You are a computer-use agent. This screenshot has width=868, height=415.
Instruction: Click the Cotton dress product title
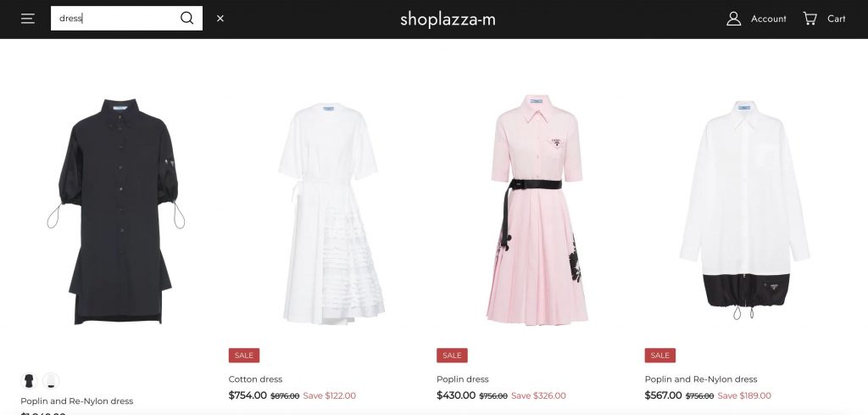(255, 379)
